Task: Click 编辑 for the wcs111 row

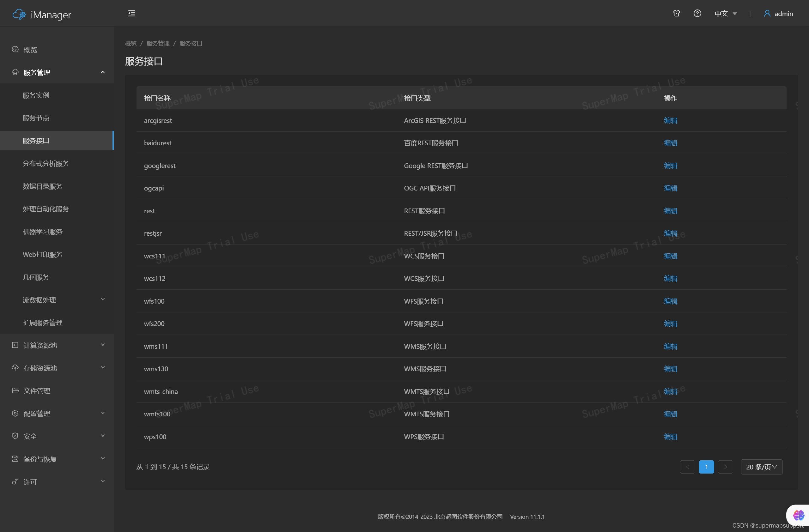Action: coord(670,256)
